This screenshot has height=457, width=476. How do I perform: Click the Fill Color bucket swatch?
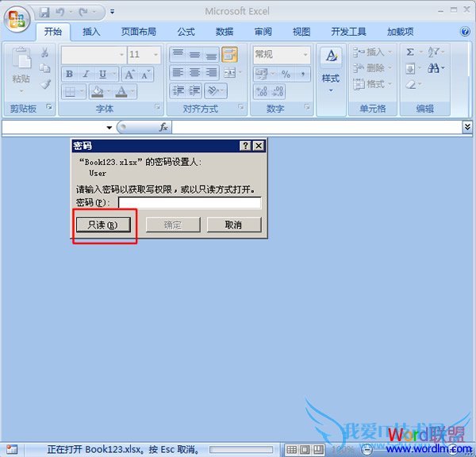click(98, 91)
